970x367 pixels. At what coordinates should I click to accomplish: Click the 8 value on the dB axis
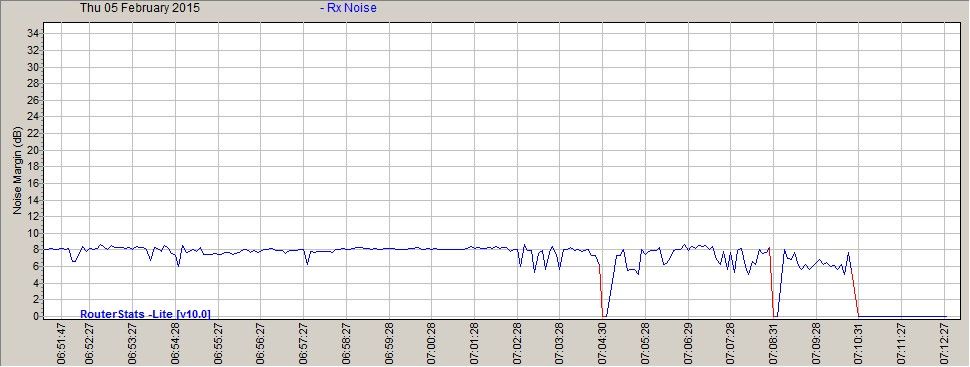tap(36, 249)
